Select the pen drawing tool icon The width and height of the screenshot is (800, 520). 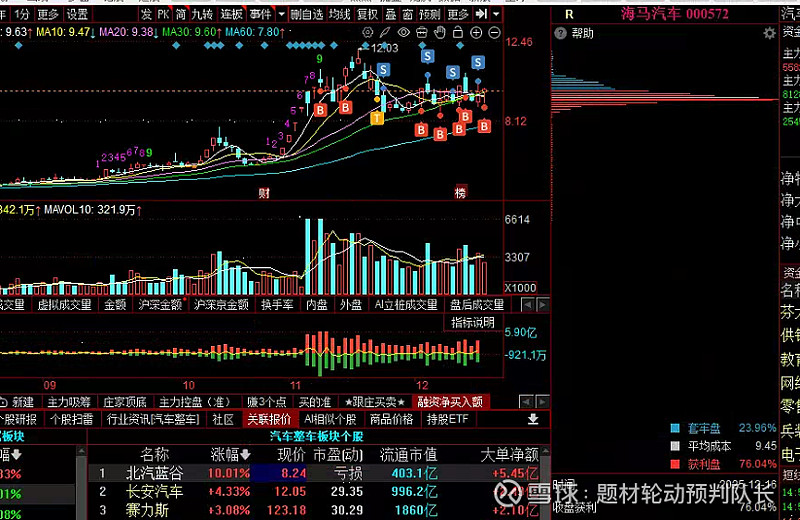[385, 33]
